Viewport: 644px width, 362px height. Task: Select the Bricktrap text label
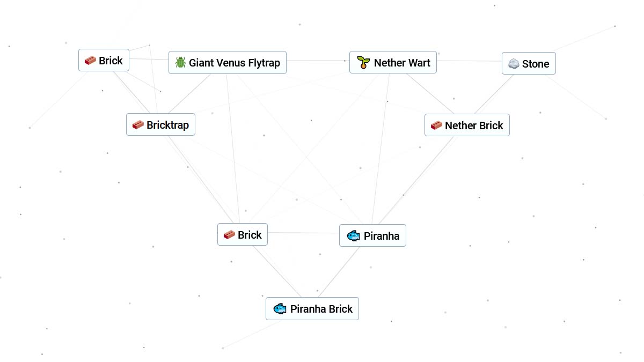[167, 125]
